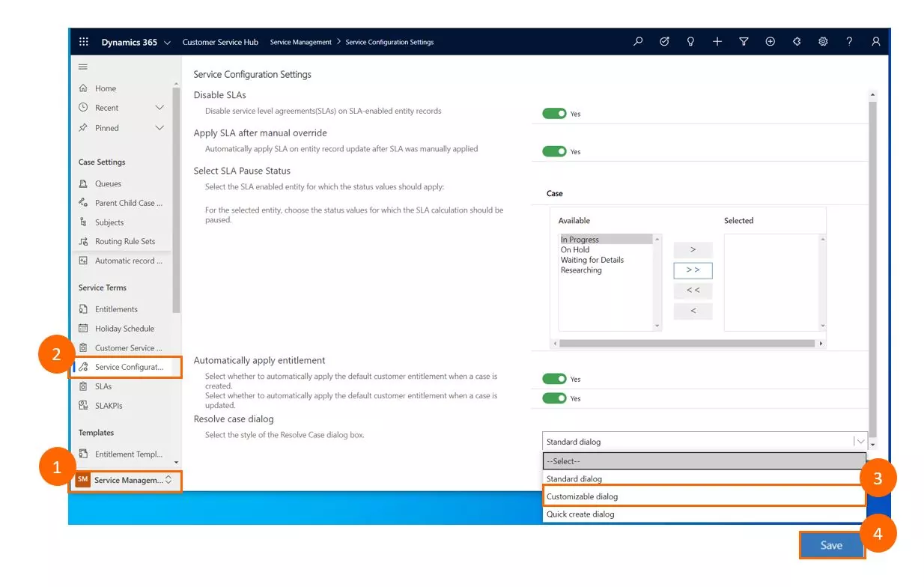Screen dimensions: 924x587
Task: Choose Quick create dialog option
Action: click(704, 514)
